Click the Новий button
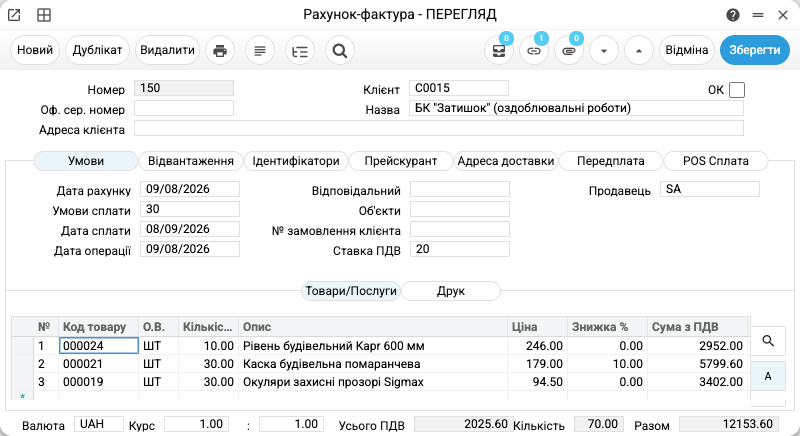This screenshot has height=436, width=800. (x=35, y=50)
